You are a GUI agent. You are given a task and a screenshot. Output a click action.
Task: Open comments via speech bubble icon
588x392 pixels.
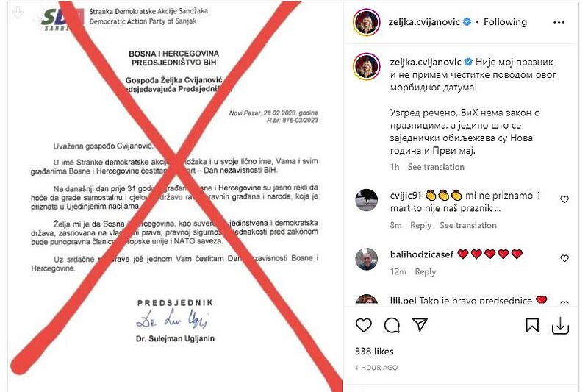coord(392,325)
